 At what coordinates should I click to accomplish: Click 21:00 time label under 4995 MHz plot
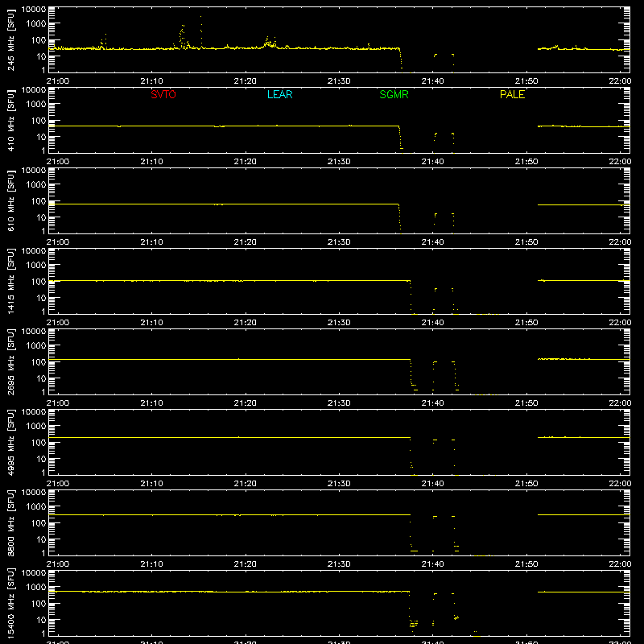[x=58, y=484]
